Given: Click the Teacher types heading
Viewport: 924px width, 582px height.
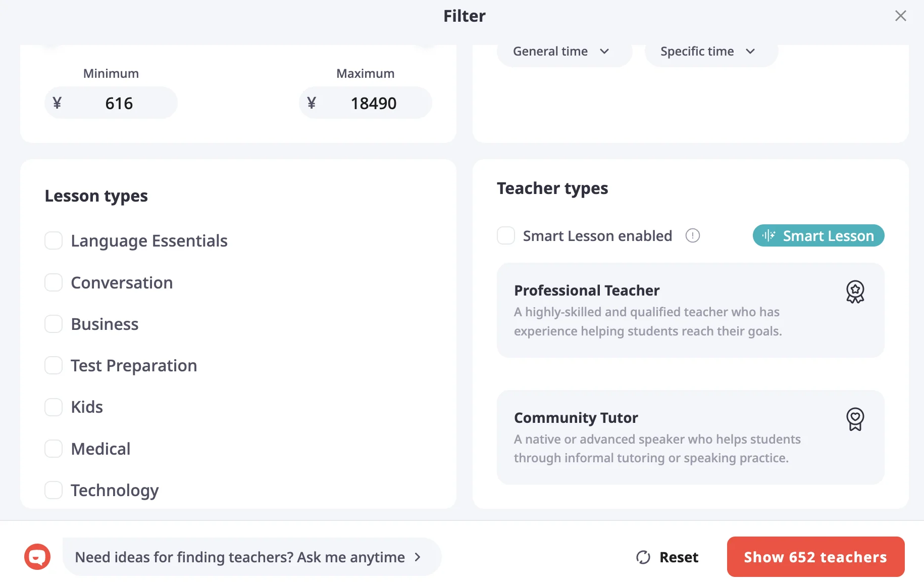Looking at the screenshot, I should pos(552,188).
